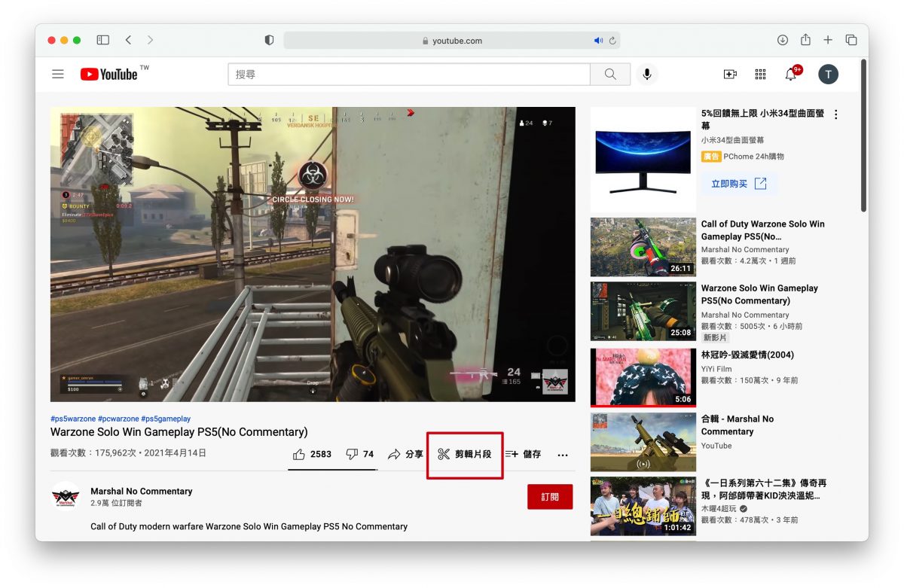Open notifications bell icon
The image size is (904, 588).
791,74
